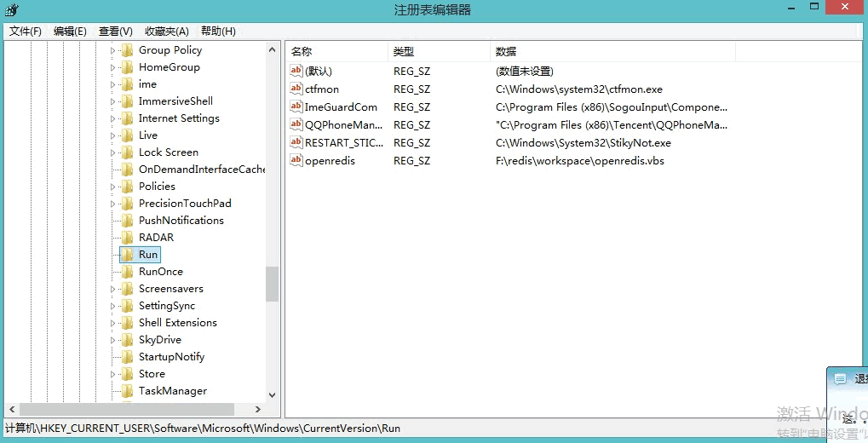Expand the Shell Extensions key arrow
The height and width of the screenshot is (443, 868).
pyautogui.click(x=112, y=324)
